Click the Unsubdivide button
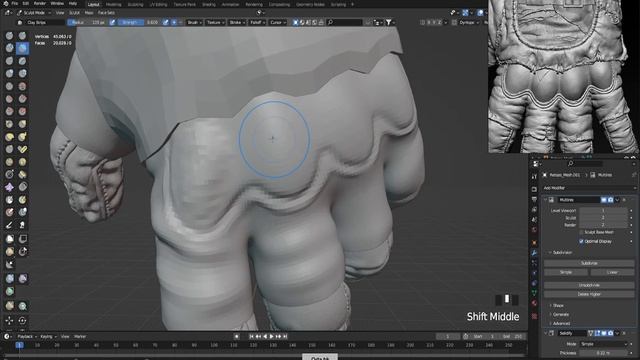This screenshot has height=360, width=640. coord(589,285)
